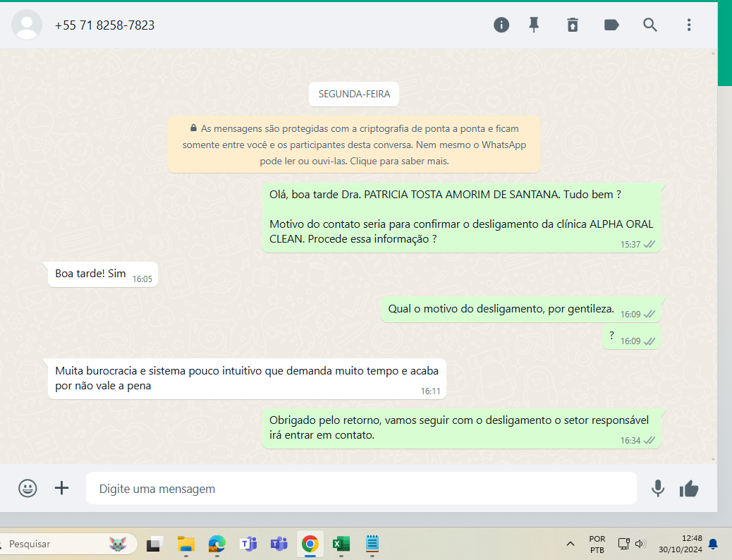Pin this conversation with the pushpin icon
Image resolution: width=732 pixels, height=560 pixels.
point(534,25)
